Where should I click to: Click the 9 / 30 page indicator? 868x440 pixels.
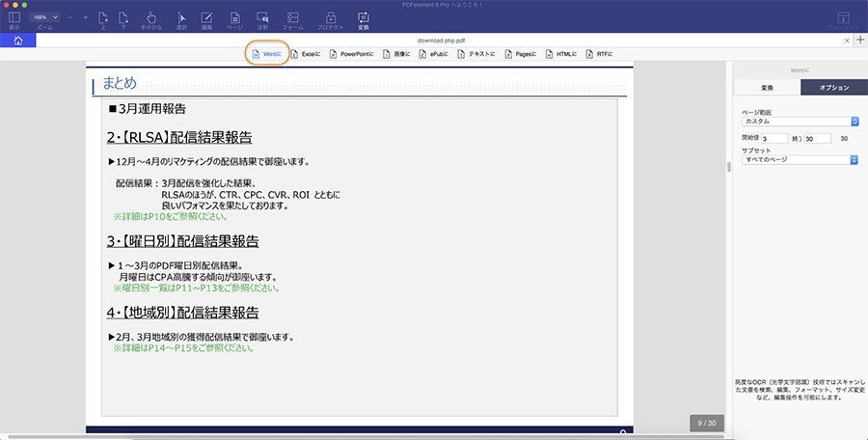[706, 423]
